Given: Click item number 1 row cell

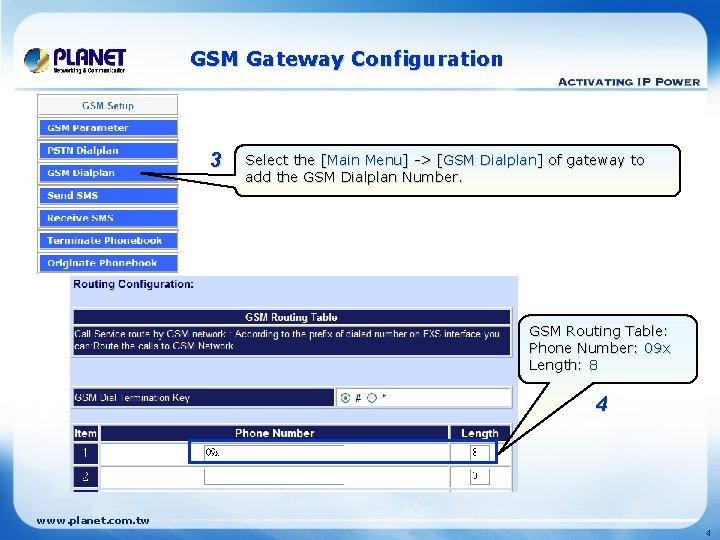Looking at the screenshot, I should (x=85, y=453).
